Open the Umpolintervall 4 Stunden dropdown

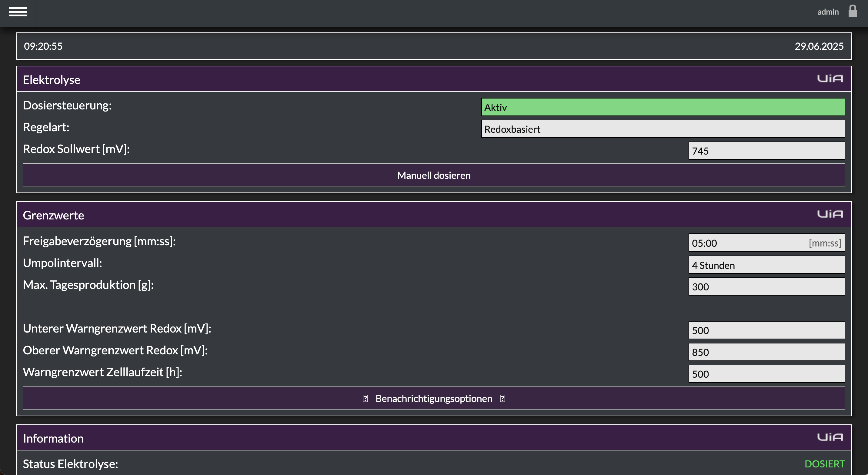click(767, 265)
